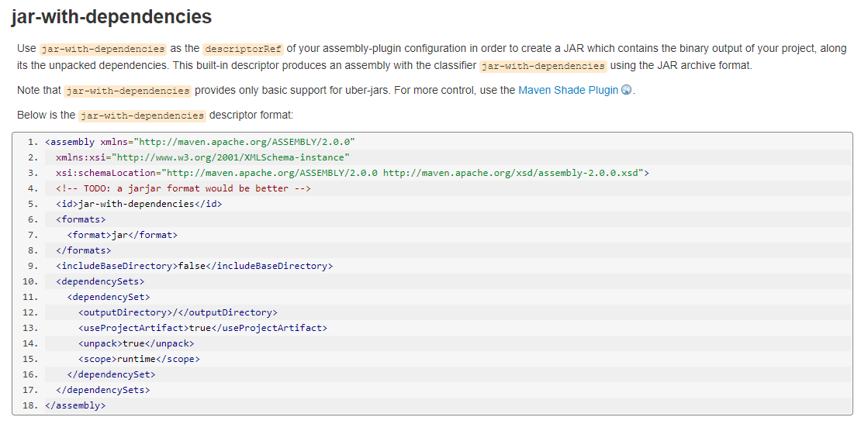The image size is (868, 424).
Task: Click the xmlns:xsi XMLSchema-instance line
Action: [202, 157]
